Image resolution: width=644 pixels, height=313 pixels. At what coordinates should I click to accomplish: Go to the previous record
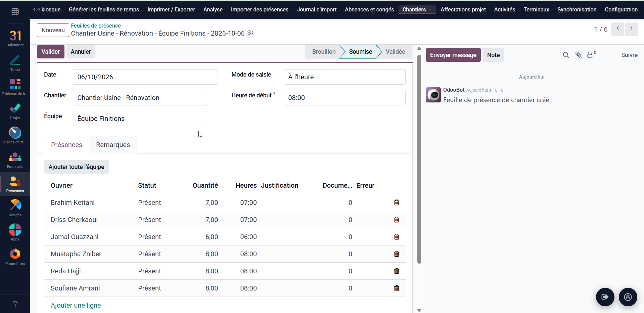point(618,29)
